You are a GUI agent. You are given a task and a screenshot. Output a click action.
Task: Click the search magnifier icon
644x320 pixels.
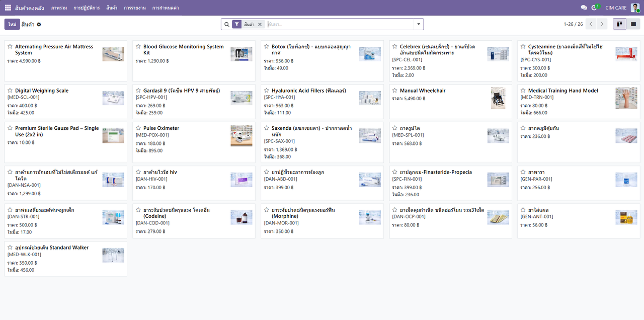(226, 24)
